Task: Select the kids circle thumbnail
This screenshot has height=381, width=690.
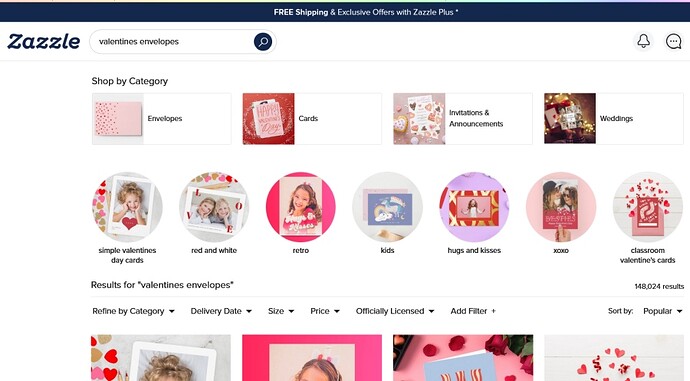Action: (x=387, y=207)
